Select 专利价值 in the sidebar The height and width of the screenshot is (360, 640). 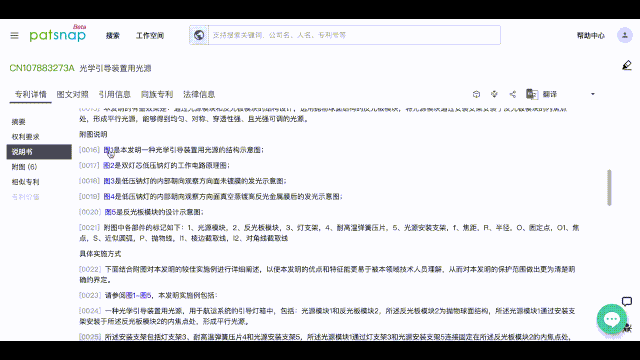coord(25,197)
